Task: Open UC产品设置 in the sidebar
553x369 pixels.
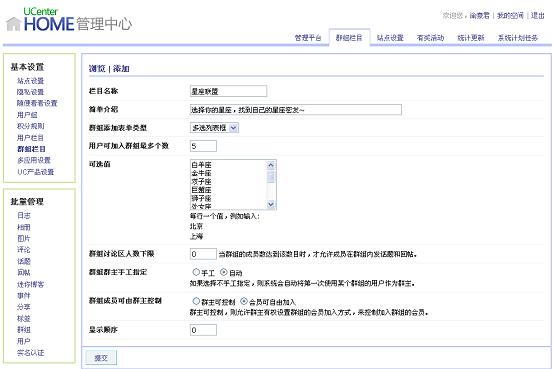Action: tap(36, 172)
